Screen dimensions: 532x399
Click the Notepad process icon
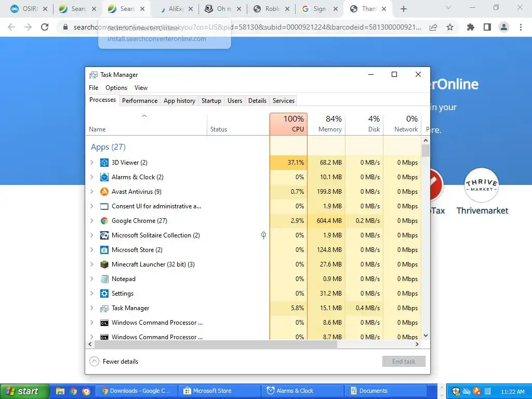click(x=104, y=279)
